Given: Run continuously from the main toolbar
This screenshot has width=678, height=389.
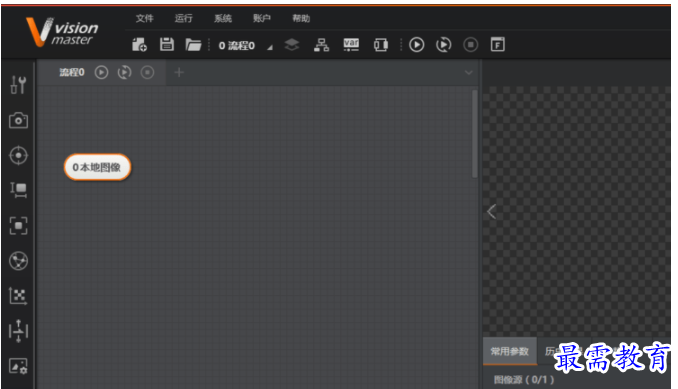Looking at the screenshot, I should [x=444, y=45].
